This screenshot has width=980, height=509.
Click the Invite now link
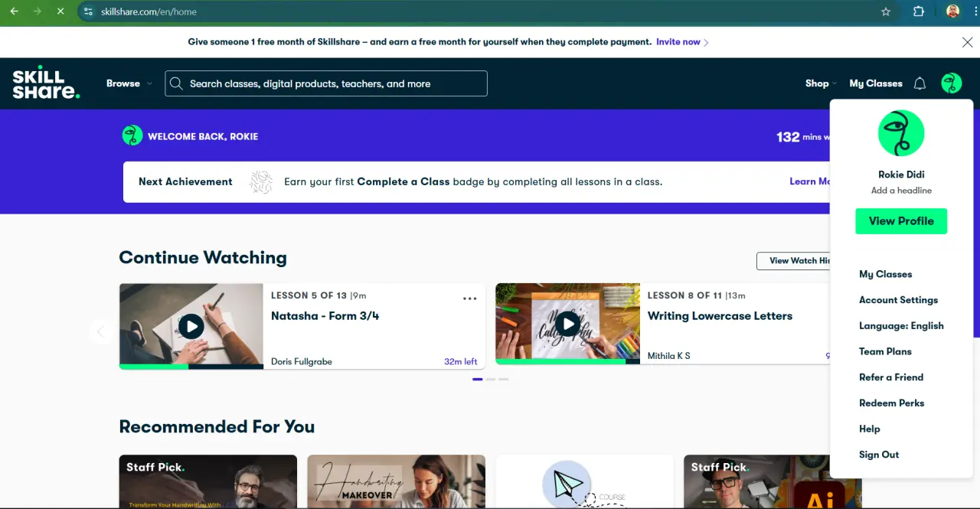click(681, 42)
